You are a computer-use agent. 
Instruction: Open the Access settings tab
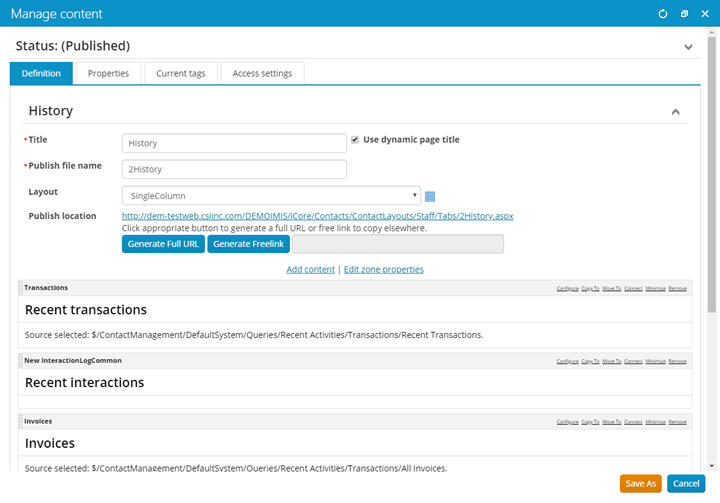(262, 73)
